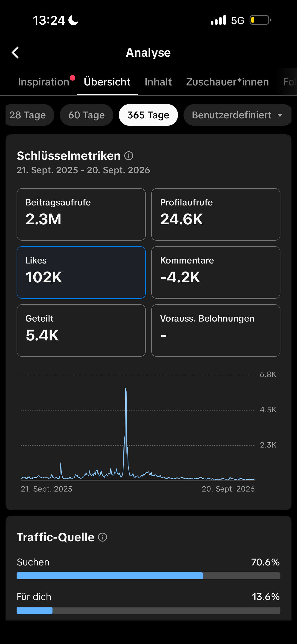This screenshot has width=297, height=644.
Task: Choose the Kommentare metric card
Action: pyautogui.click(x=216, y=272)
